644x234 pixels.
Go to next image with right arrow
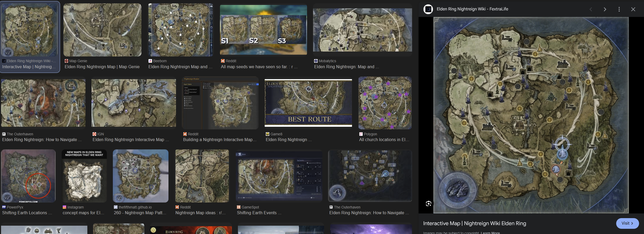tap(605, 9)
